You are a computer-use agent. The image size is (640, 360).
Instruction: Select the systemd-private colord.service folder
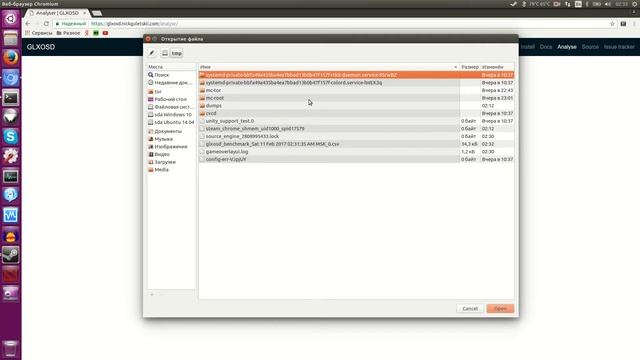(356, 83)
